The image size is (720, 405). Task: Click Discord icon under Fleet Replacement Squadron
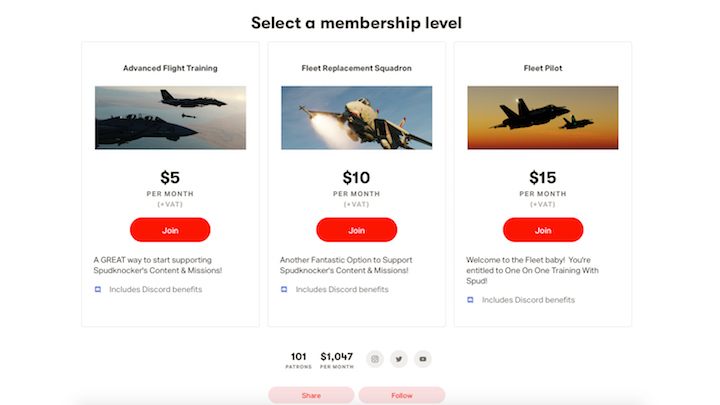[x=284, y=289]
